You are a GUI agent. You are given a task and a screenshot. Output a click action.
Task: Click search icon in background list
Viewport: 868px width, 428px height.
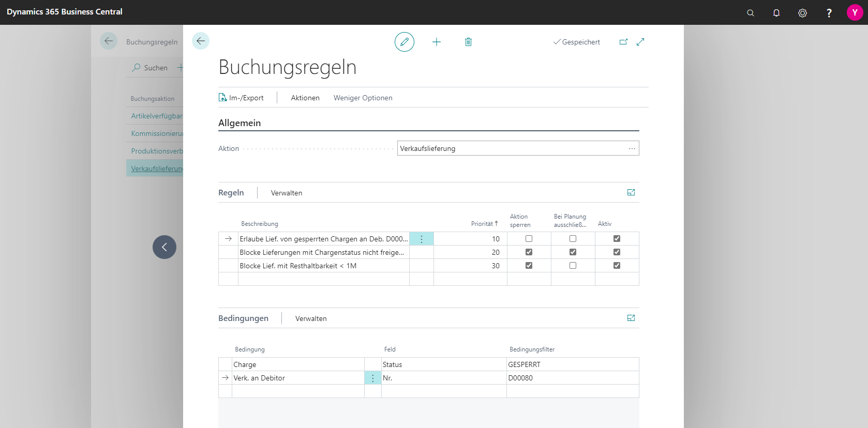136,67
